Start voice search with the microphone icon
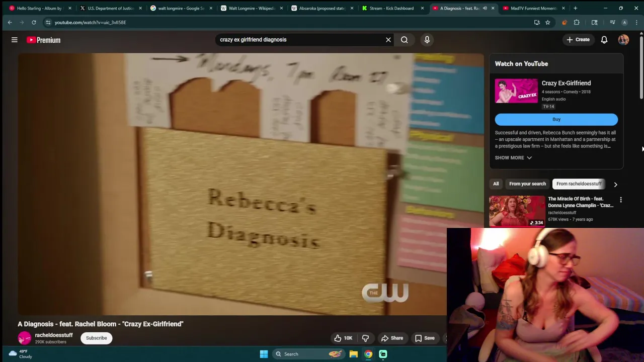 (427, 40)
